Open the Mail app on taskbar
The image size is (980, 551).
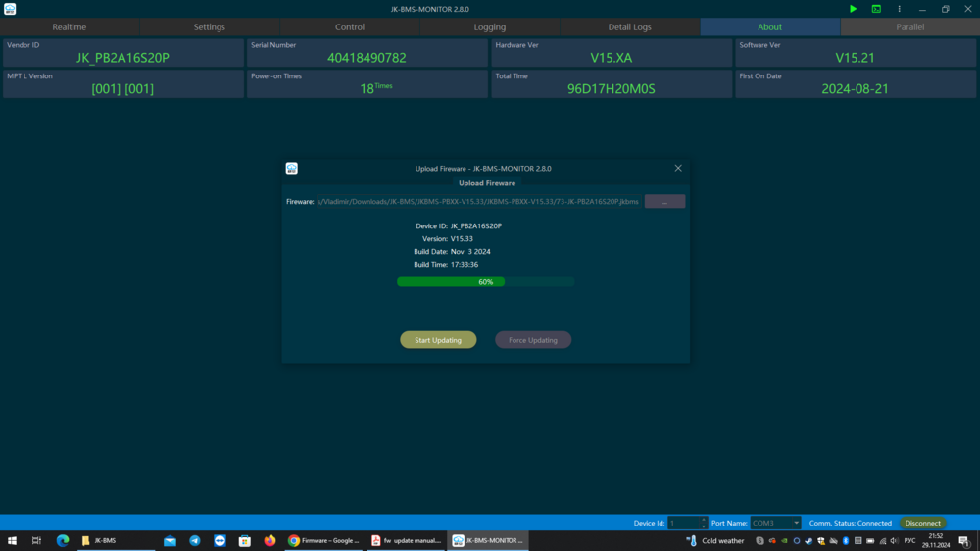170,541
